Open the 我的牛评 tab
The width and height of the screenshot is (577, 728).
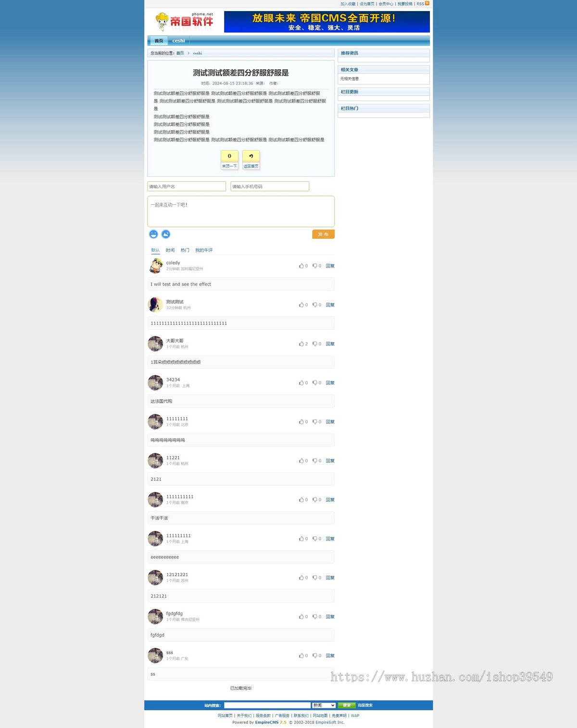point(204,250)
